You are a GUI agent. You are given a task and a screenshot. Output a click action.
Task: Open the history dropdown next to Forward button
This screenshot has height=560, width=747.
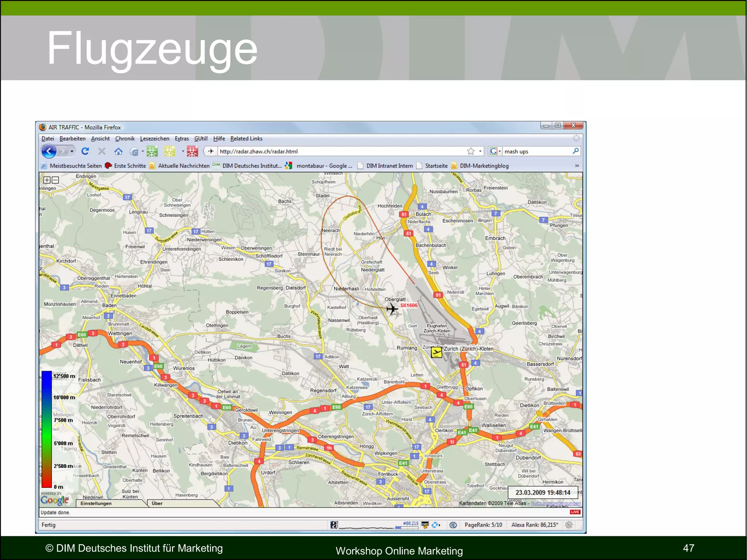click(72, 151)
